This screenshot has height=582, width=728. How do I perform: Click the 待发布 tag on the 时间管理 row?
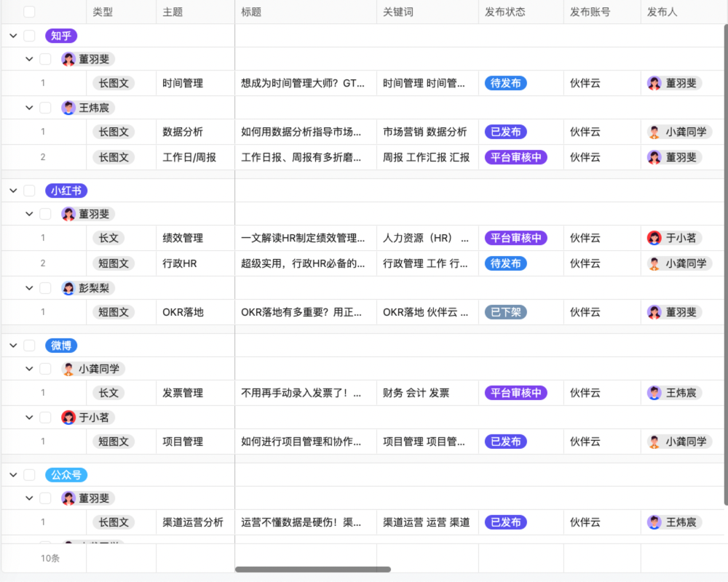click(x=505, y=83)
